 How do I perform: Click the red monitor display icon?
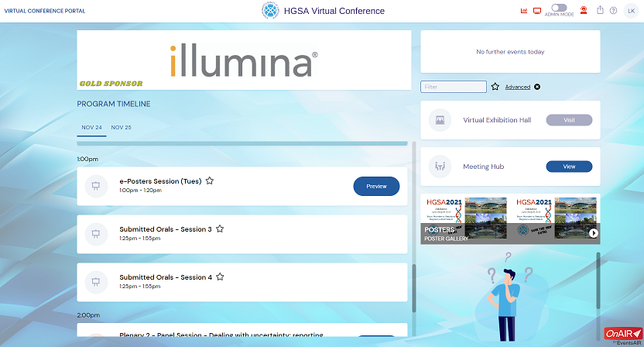[x=537, y=11]
